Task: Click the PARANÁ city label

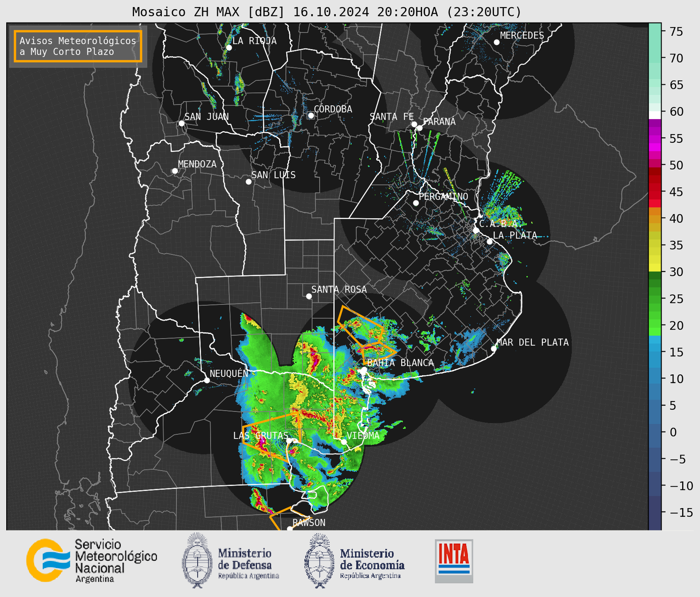Action: (439, 122)
